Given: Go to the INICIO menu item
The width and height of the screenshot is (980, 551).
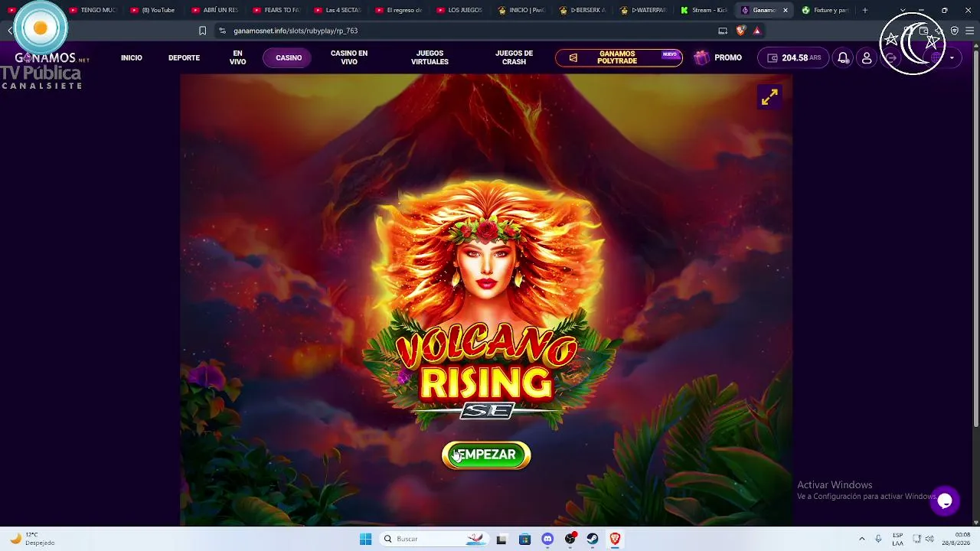Looking at the screenshot, I should point(132,57).
